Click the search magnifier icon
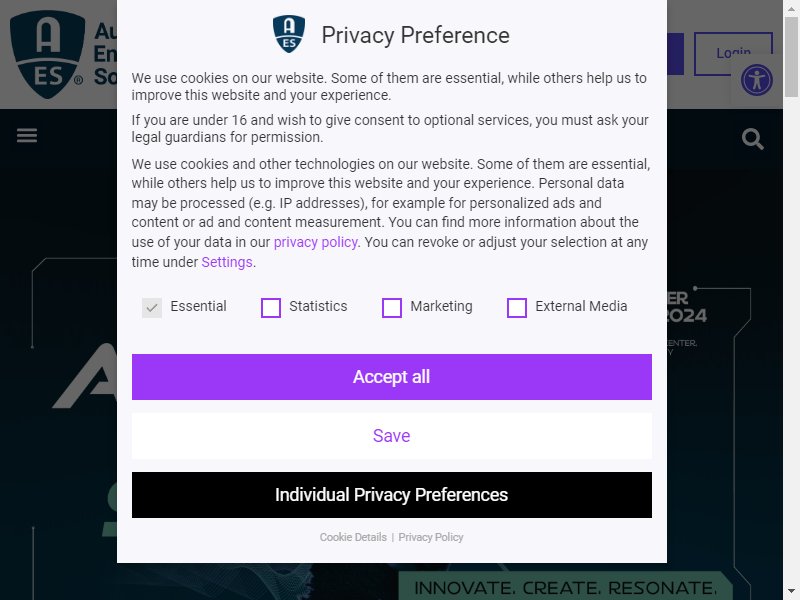The width and height of the screenshot is (800, 600). (x=753, y=139)
